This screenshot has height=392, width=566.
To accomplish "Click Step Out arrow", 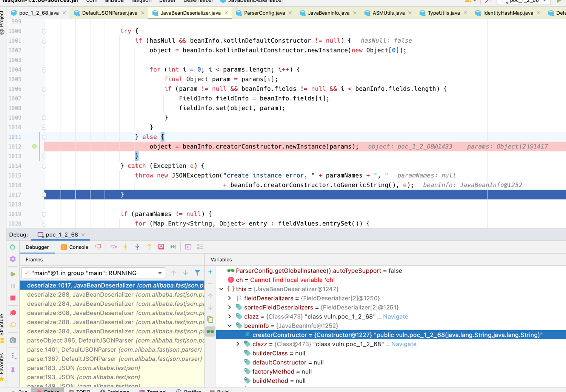I will pos(149,247).
